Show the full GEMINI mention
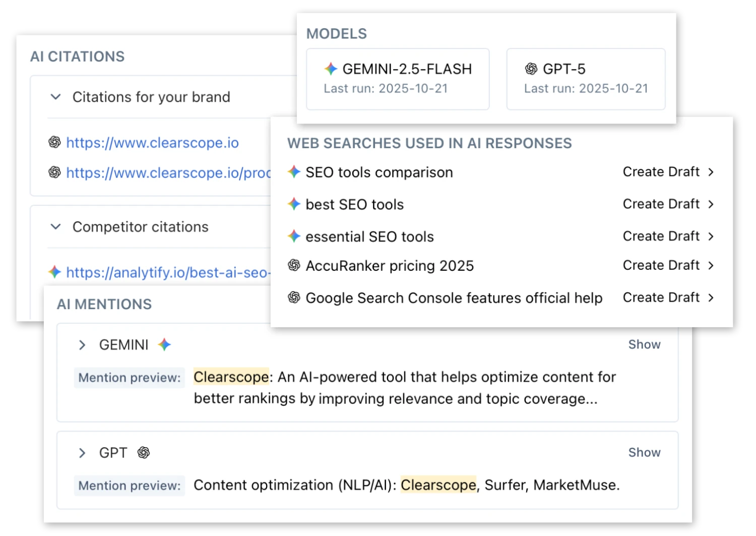The height and width of the screenshot is (536, 756). (644, 344)
